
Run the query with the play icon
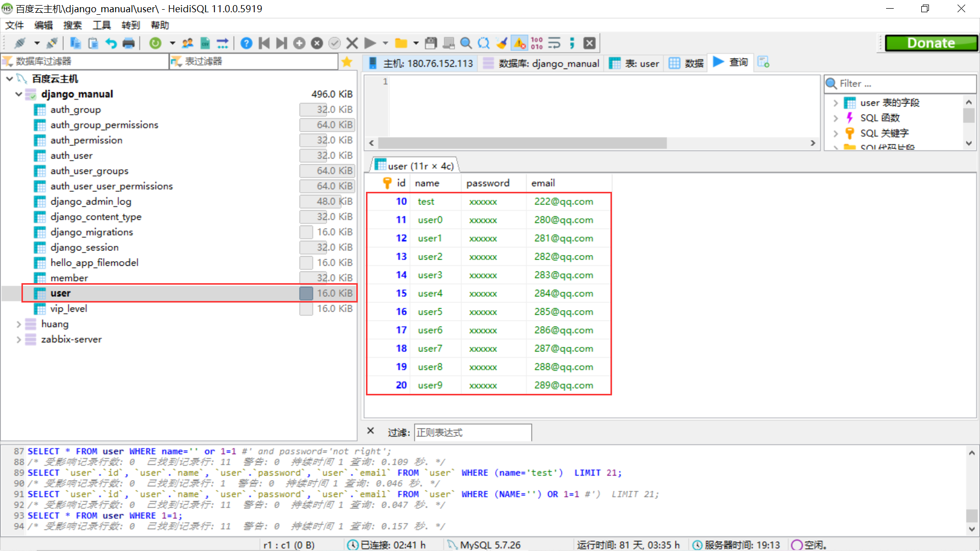371,43
